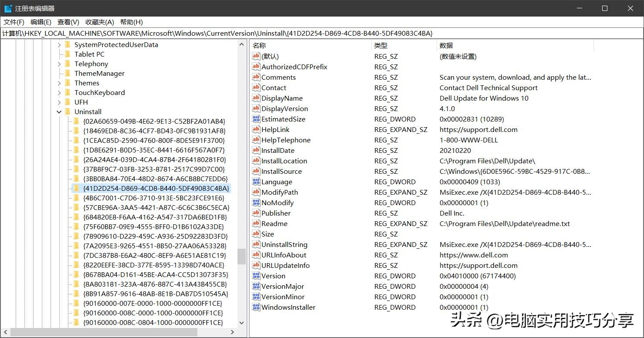This screenshot has width=644, height=338.
Task: Click the folder icon of Themes key
Action: click(68, 83)
